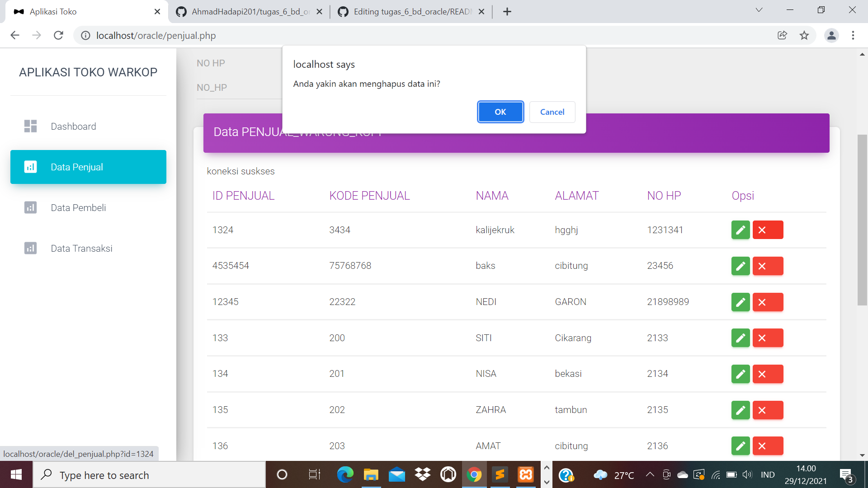Expand the browser tab search chevron

pos(759,10)
